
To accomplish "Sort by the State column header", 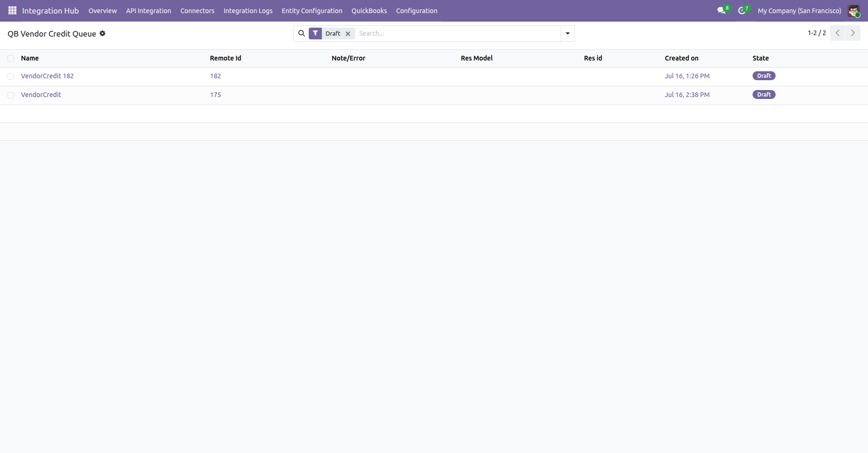I will (761, 58).
